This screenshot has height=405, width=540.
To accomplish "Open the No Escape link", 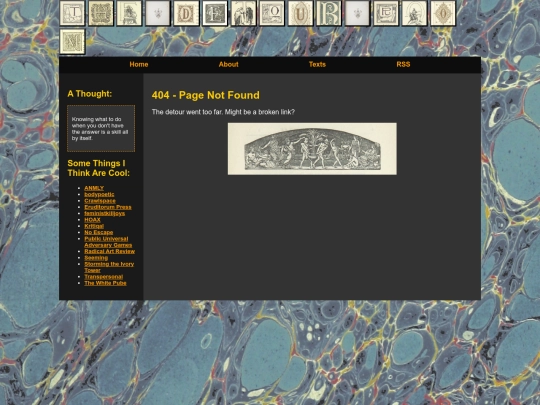I will [x=98, y=232].
